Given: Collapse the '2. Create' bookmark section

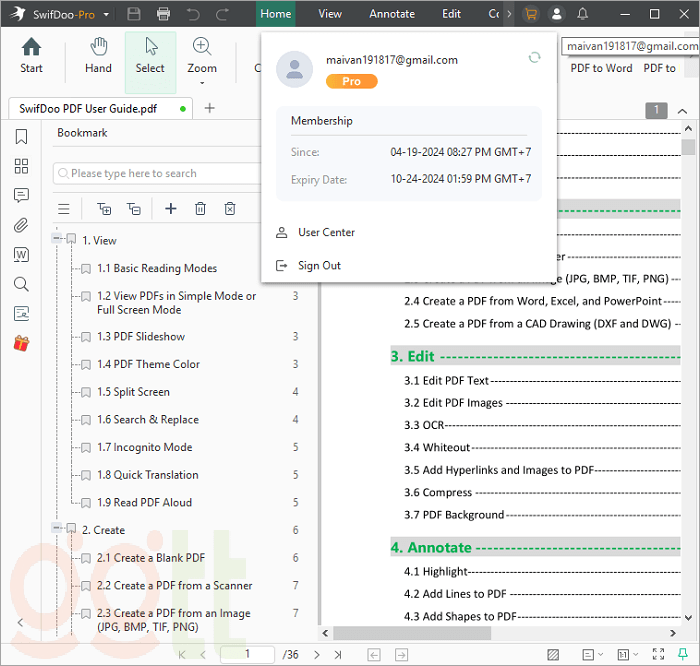Looking at the screenshot, I should [57, 530].
